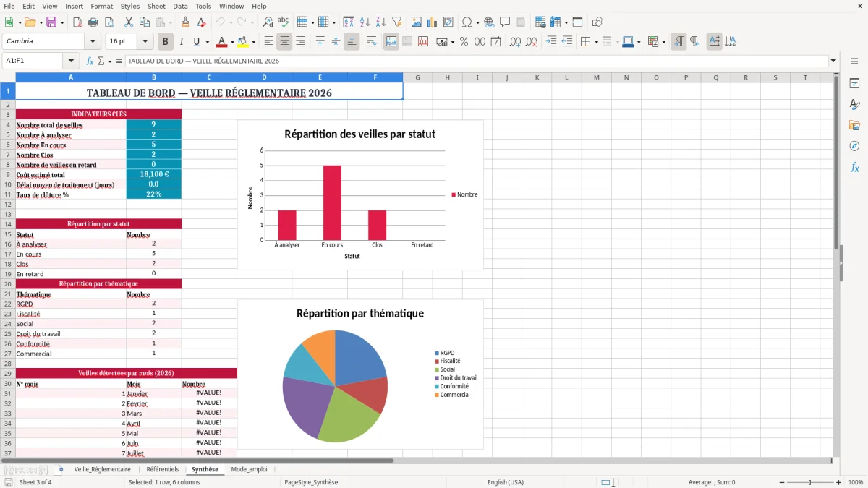Viewport: 868px width, 488px height.
Task: Open the Function Wizard fx icon
Action: [x=90, y=61]
